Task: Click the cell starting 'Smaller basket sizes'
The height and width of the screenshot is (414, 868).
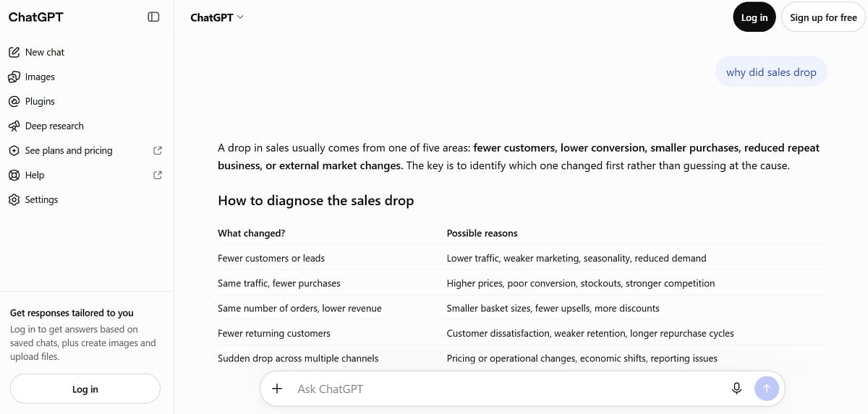Action: [x=553, y=308]
